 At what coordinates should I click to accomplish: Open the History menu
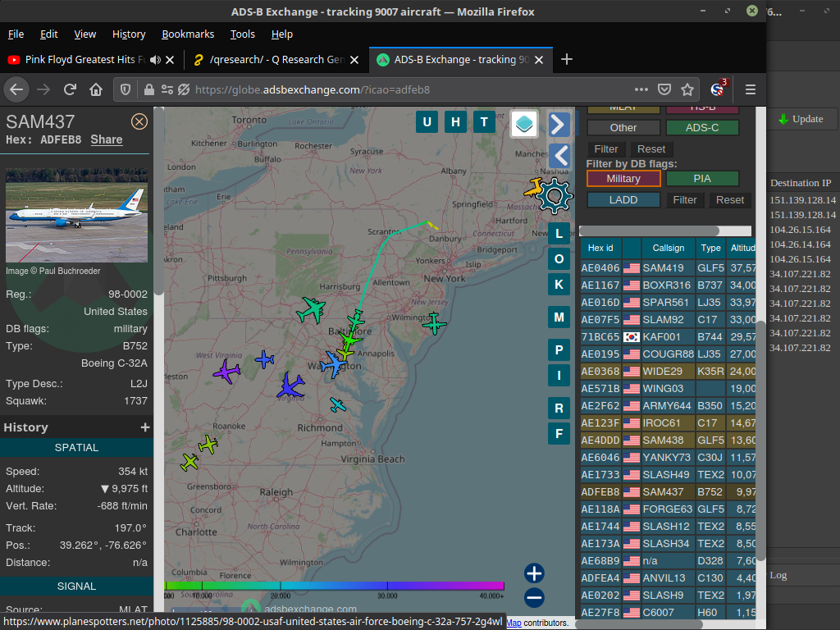tap(129, 34)
